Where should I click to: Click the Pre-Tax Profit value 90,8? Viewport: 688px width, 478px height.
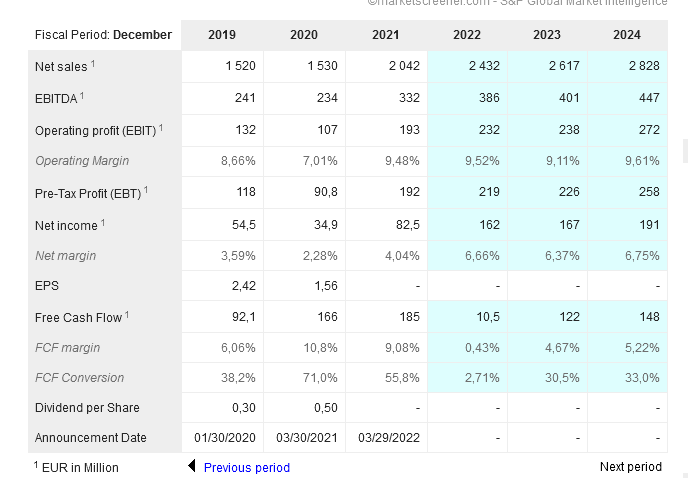tap(326, 192)
